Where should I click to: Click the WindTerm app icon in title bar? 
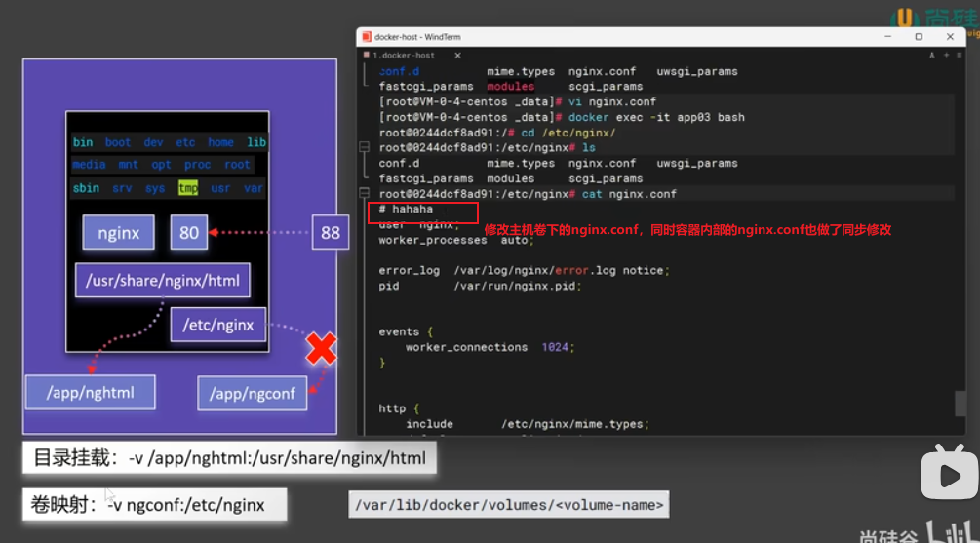click(x=367, y=37)
